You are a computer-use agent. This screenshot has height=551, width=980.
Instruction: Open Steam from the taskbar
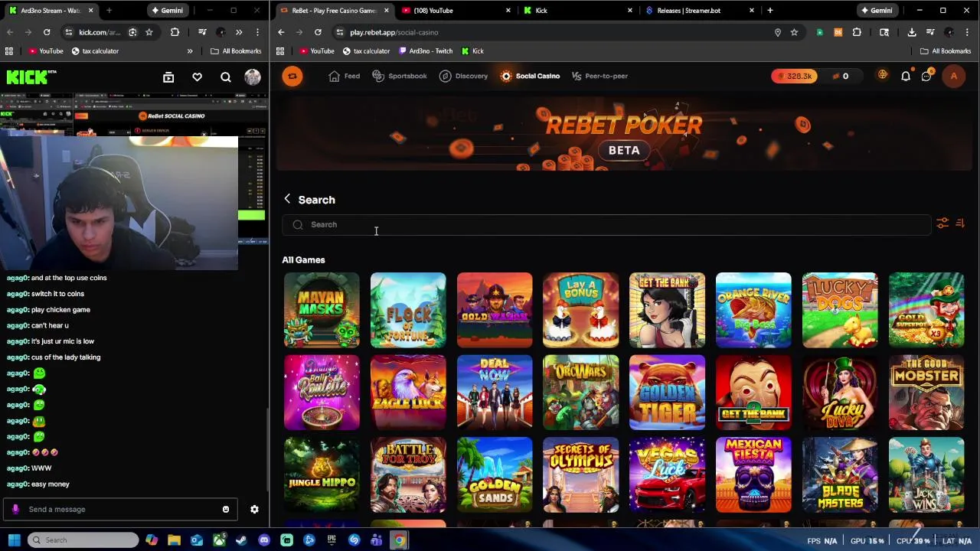[x=241, y=540]
